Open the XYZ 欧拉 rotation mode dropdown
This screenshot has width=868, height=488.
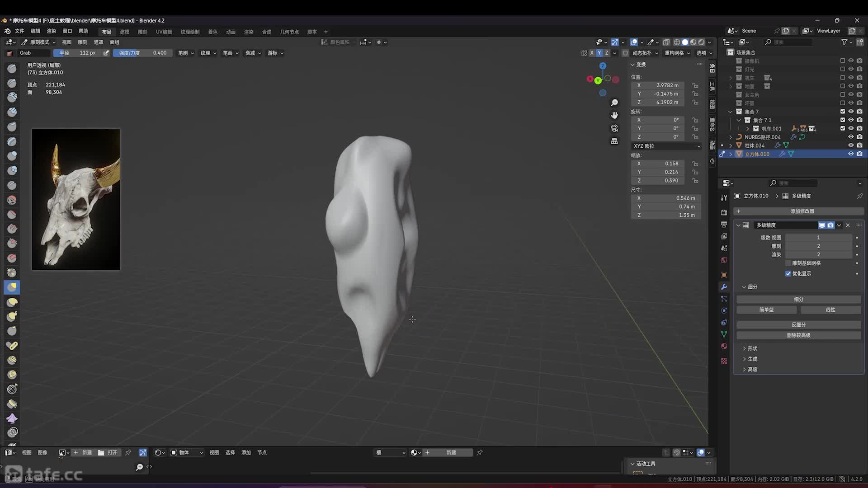(666, 146)
